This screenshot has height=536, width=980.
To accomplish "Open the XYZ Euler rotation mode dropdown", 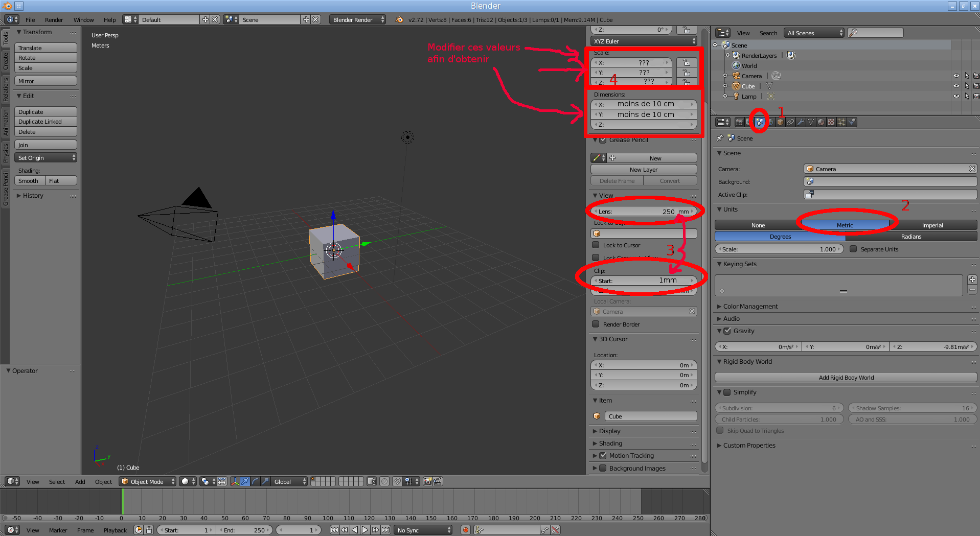I will (x=644, y=41).
